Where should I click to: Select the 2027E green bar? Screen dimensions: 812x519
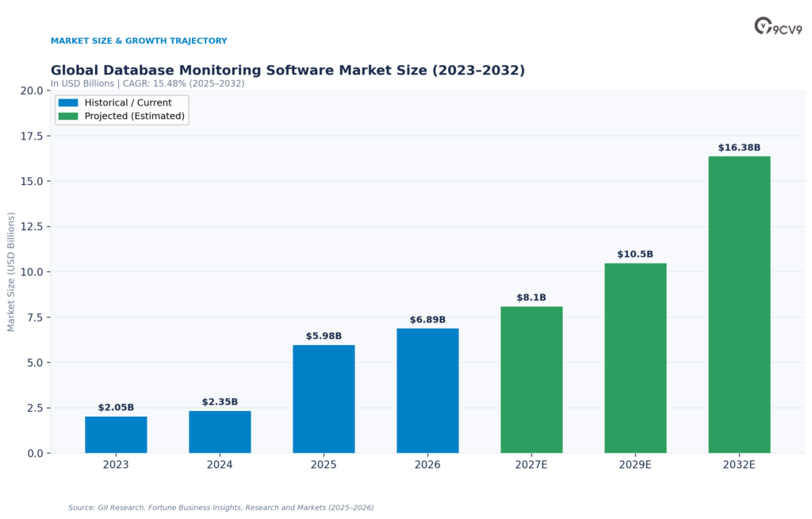(x=531, y=379)
